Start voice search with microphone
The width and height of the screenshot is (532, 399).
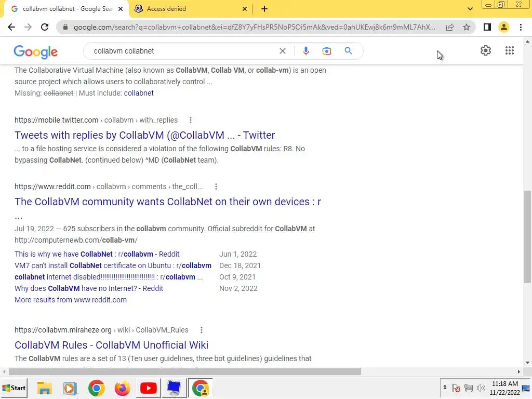point(305,51)
